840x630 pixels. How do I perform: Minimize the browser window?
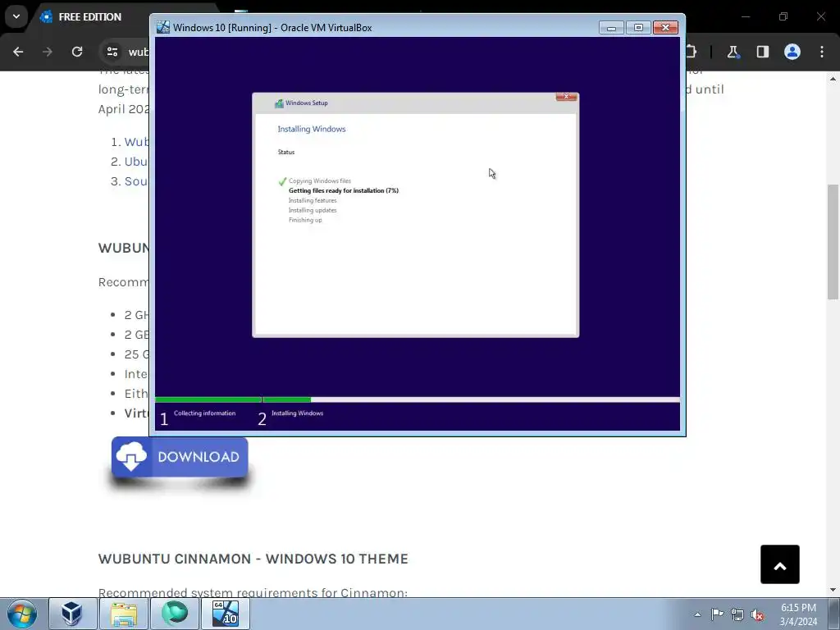tap(745, 16)
